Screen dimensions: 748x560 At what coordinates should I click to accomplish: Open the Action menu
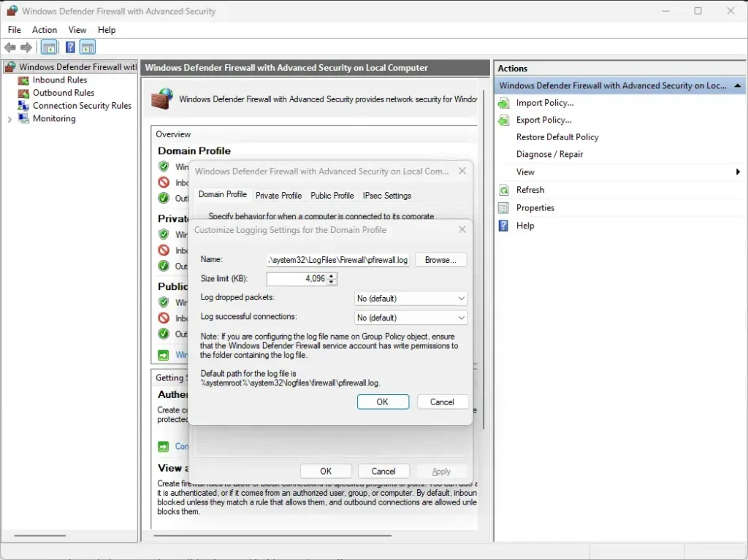click(x=45, y=30)
